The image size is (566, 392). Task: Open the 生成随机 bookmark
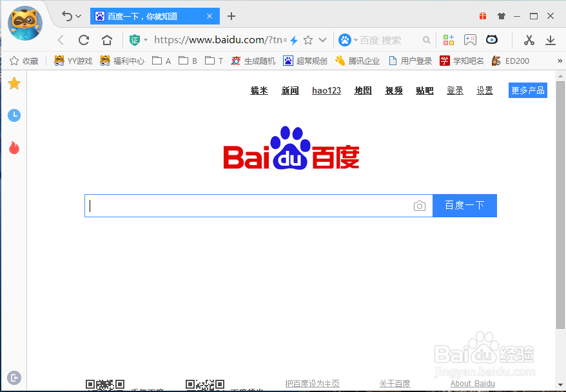pos(253,61)
